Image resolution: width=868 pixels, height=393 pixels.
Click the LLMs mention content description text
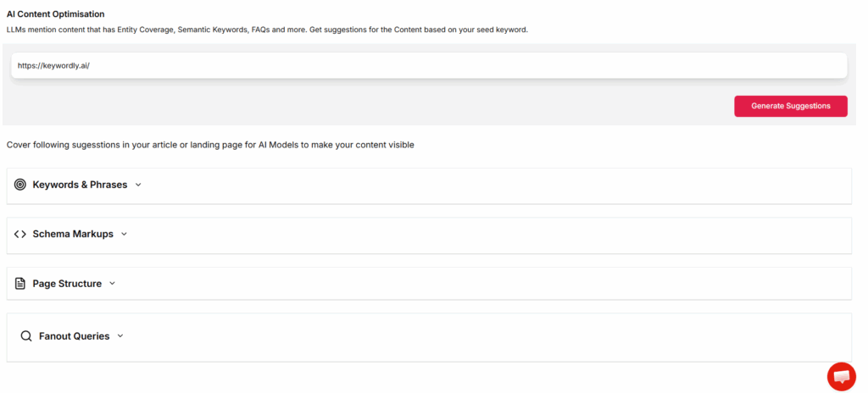pos(267,30)
